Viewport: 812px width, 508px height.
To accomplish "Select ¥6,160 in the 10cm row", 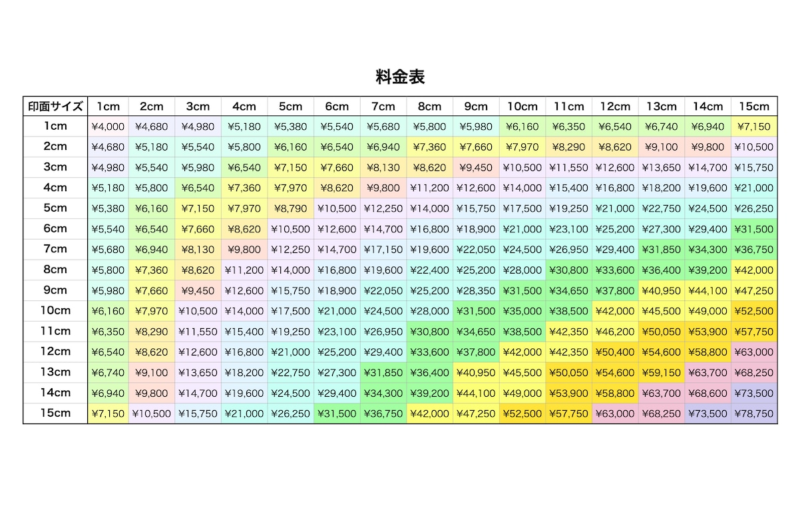I will (x=108, y=311).
